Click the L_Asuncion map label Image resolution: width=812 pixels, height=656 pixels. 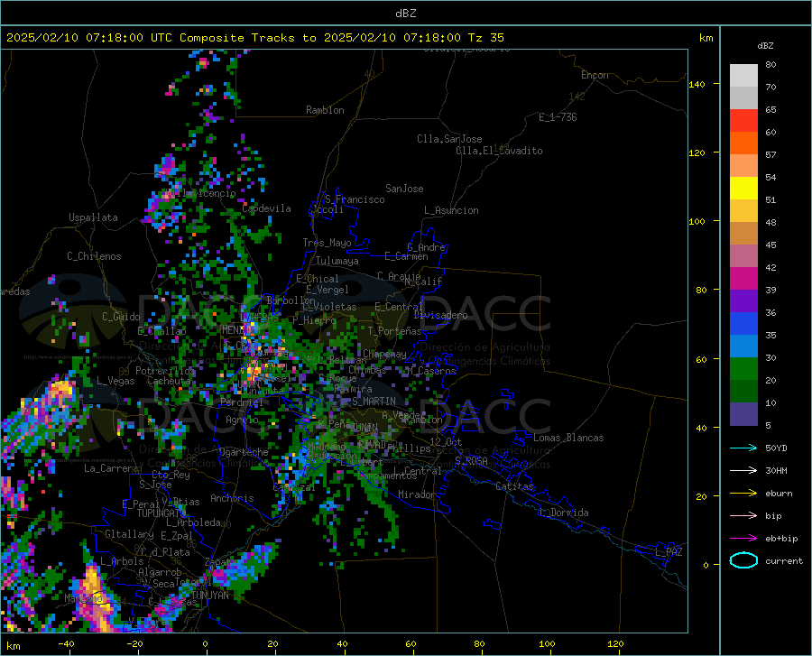451,210
